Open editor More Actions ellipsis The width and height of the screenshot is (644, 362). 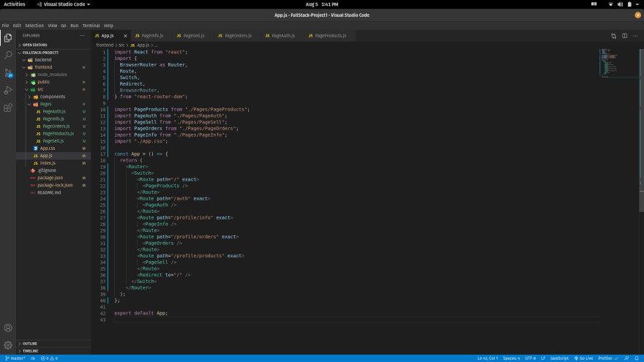point(635,36)
